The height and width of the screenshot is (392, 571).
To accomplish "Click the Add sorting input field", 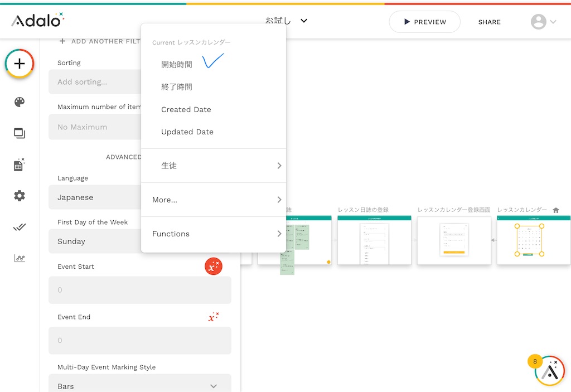I will tap(95, 81).
